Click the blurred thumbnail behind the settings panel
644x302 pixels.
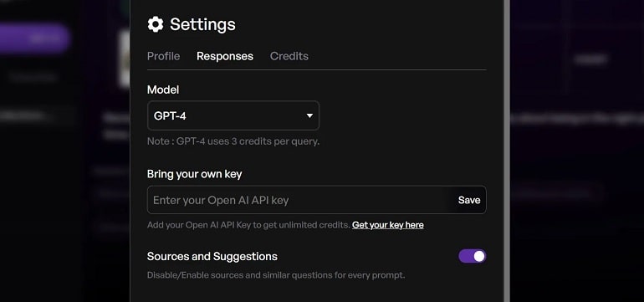point(124,59)
